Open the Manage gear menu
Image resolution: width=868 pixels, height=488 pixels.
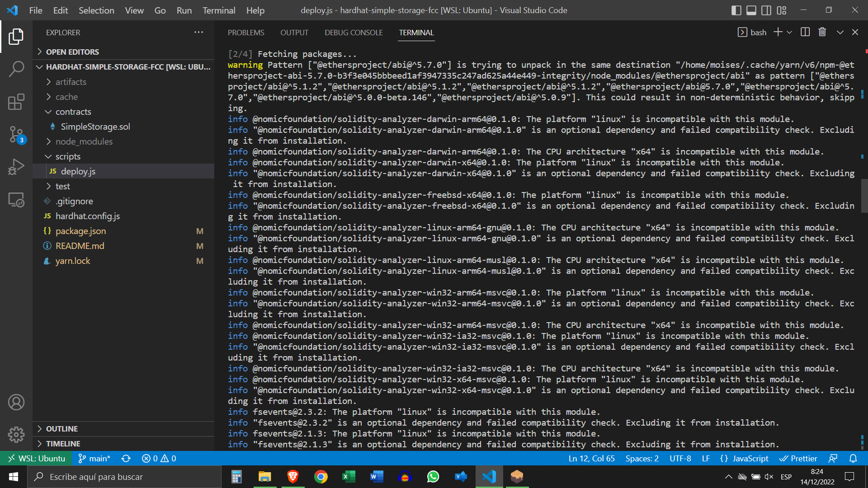16,435
